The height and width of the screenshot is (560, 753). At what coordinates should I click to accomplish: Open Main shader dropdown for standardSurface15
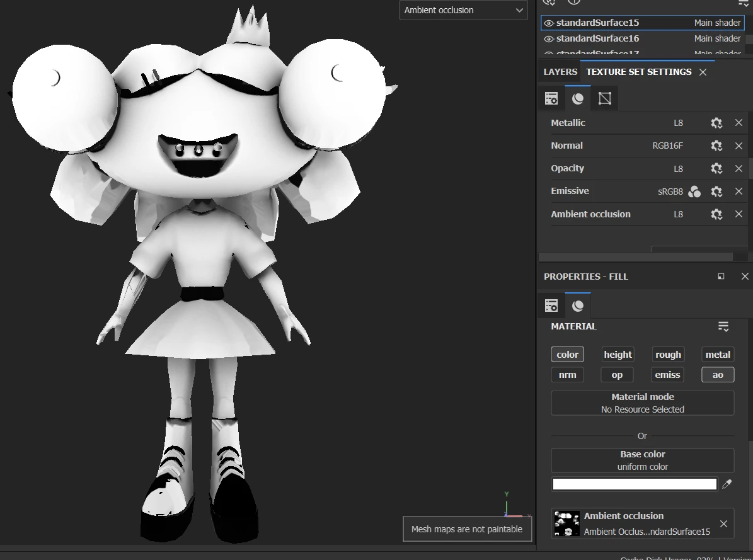pos(717,23)
